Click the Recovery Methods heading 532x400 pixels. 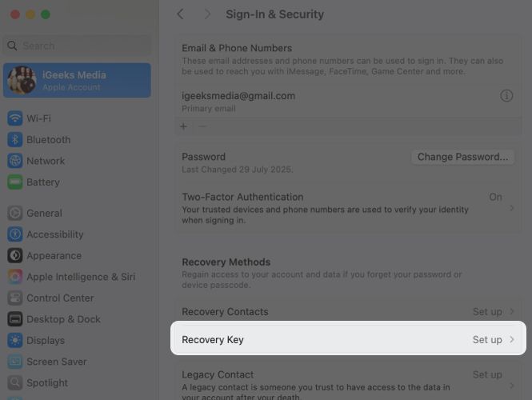click(226, 262)
